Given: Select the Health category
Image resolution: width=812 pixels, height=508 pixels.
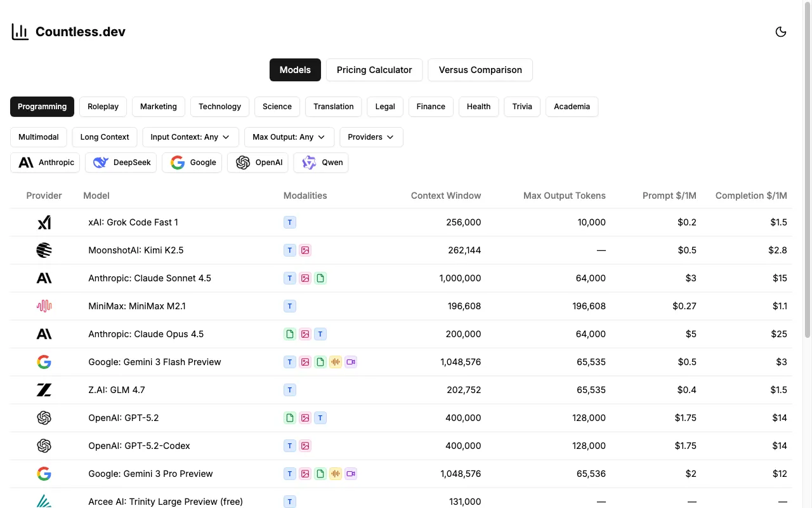Looking at the screenshot, I should point(478,107).
